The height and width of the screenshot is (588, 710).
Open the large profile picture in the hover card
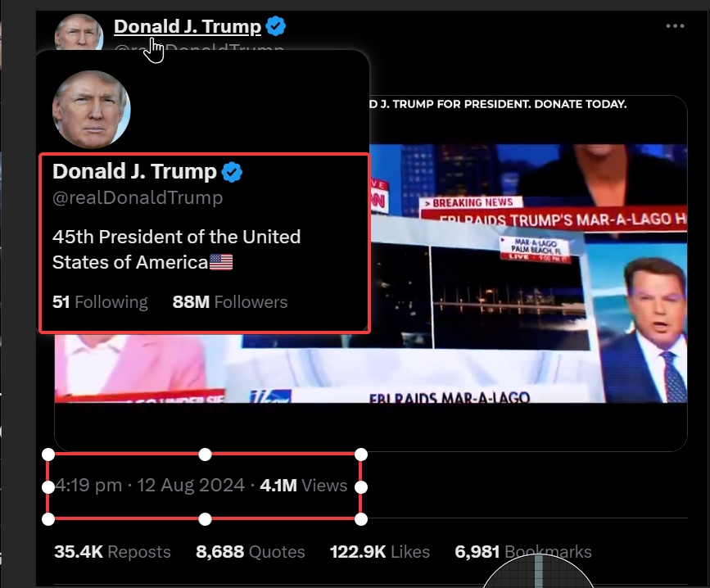click(92, 110)
